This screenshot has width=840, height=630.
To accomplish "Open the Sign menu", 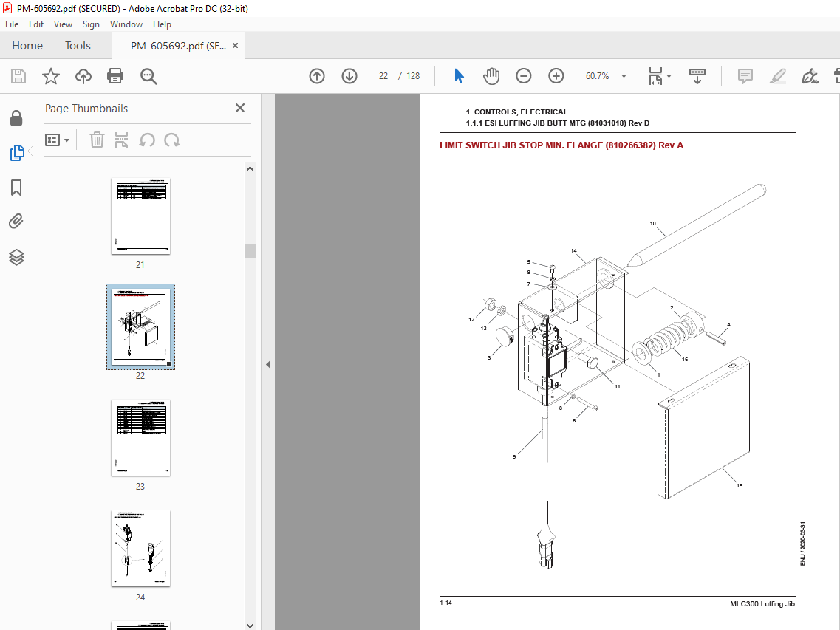I will click(91, 24).
